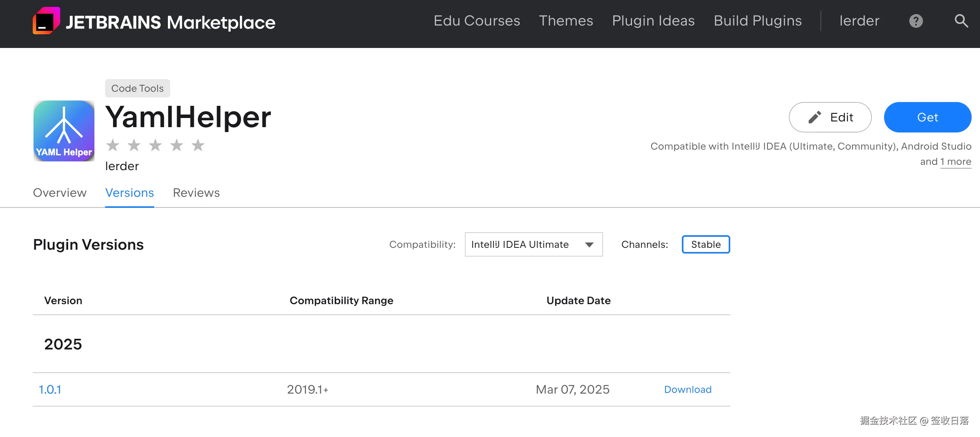The image size is (980, 437).
Task: Download version 1.0.1
Action: (688, 389)
